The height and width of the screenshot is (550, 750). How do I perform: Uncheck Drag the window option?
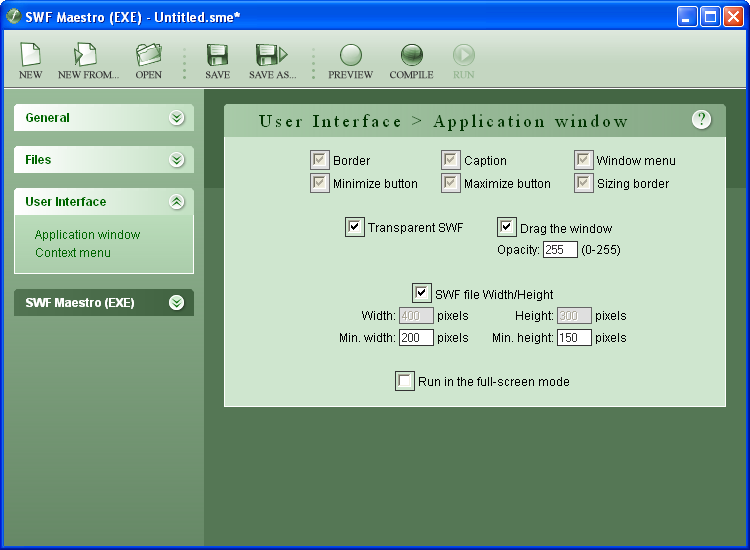(x=507, y=227)
